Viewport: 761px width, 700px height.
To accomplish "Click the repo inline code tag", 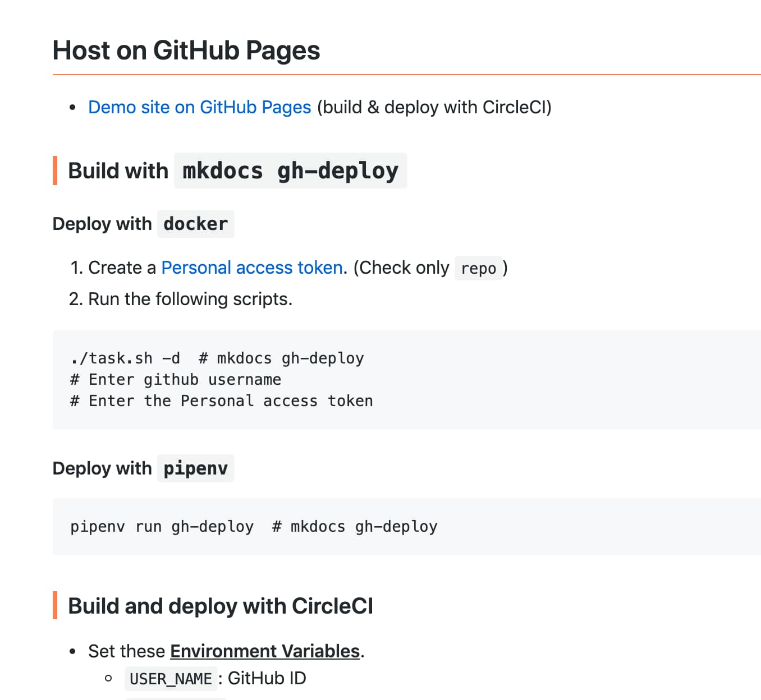I will tap(478, 269).
